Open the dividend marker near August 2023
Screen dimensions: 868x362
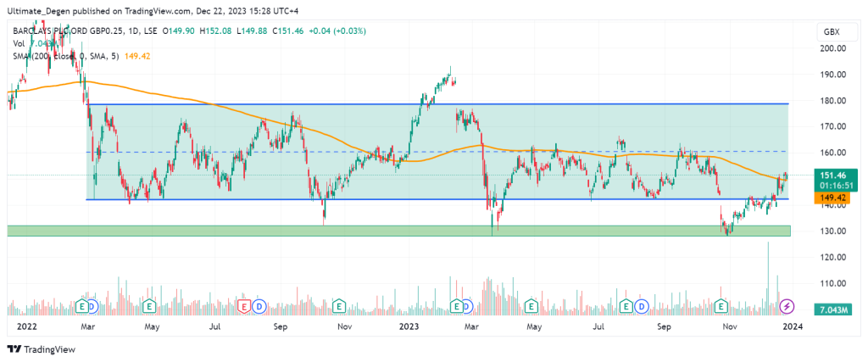(x=642, y=305)
